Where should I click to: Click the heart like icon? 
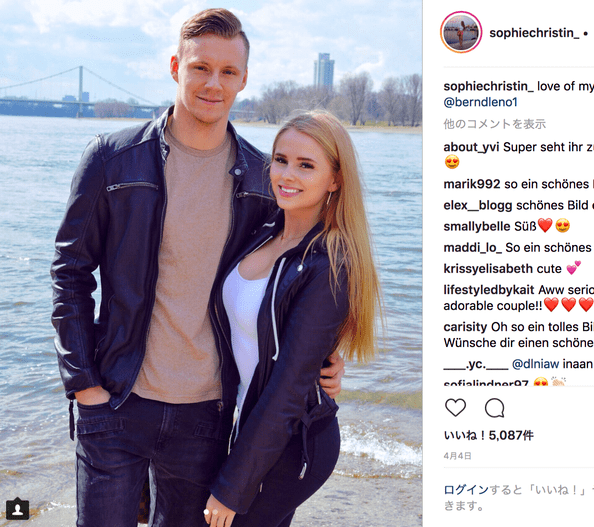455,408
